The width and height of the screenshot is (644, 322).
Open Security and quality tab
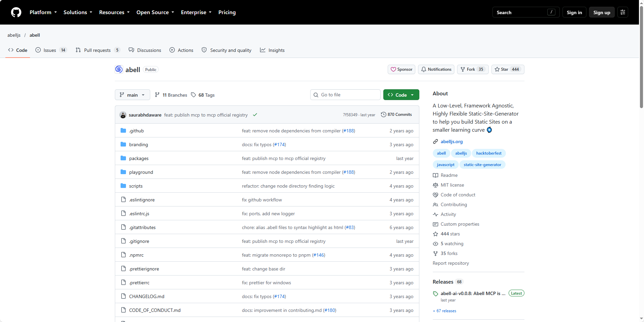click(227, 50)
